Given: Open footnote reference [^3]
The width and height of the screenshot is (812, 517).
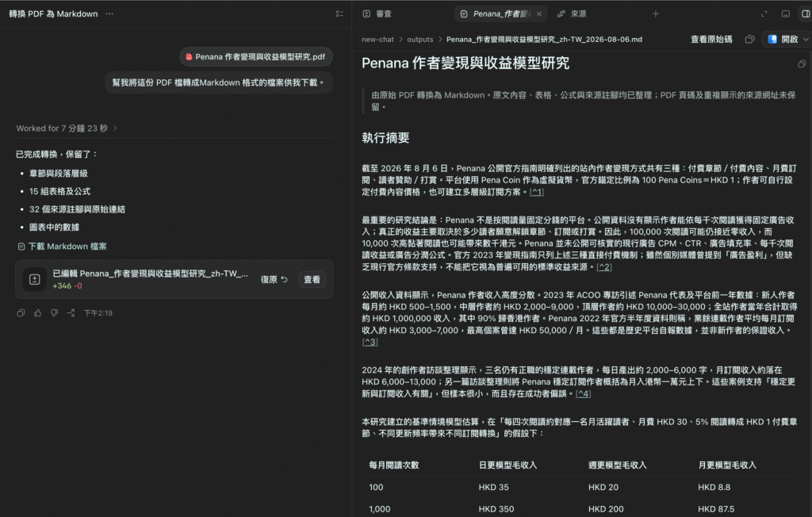Looking at the screenshot, I should 370,343.
